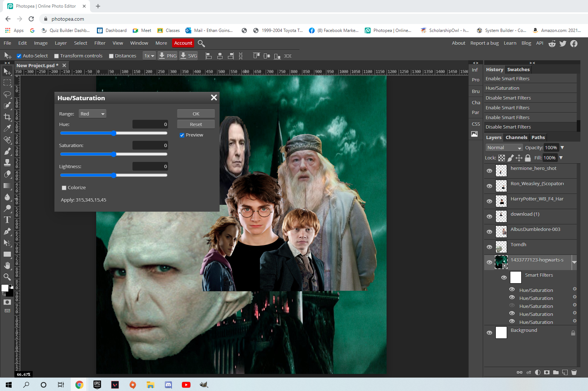588x391 pixels.
Task: Create a new folder in Layers panel
Action: 556,372
